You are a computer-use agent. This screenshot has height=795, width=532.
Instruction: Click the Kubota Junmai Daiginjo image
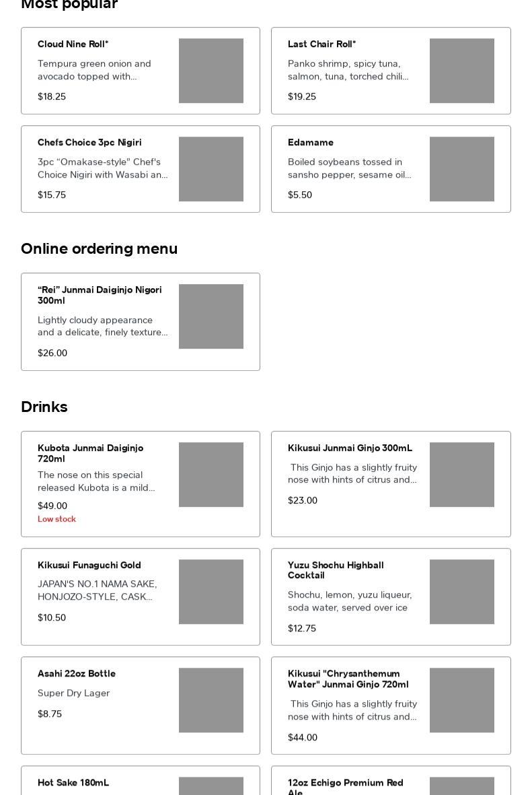211,475
